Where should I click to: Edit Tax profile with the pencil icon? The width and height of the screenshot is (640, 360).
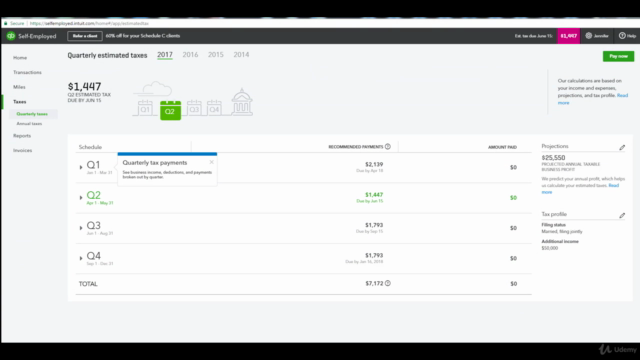[622, 215]
